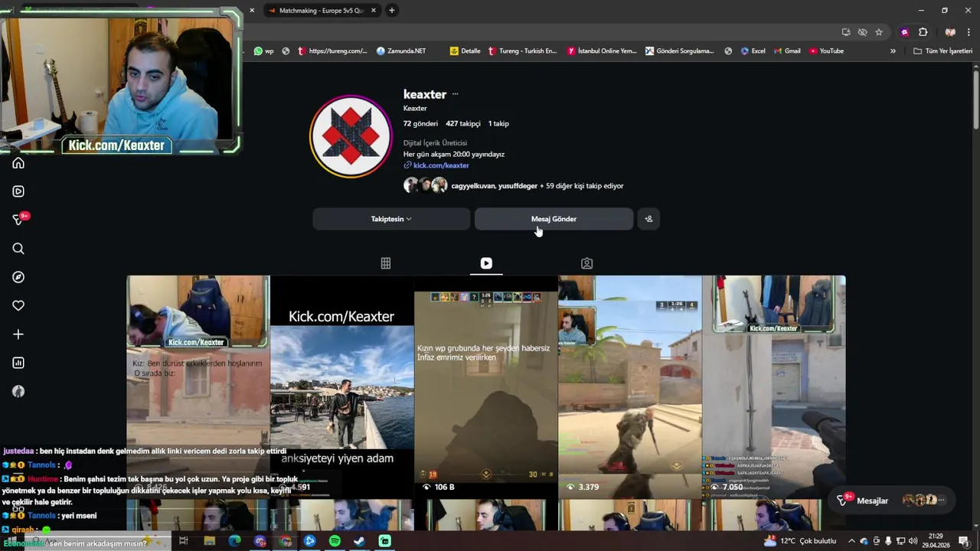Bookmark this page with the star icon
Screen dimensions: 980x551
coord(879,32)
